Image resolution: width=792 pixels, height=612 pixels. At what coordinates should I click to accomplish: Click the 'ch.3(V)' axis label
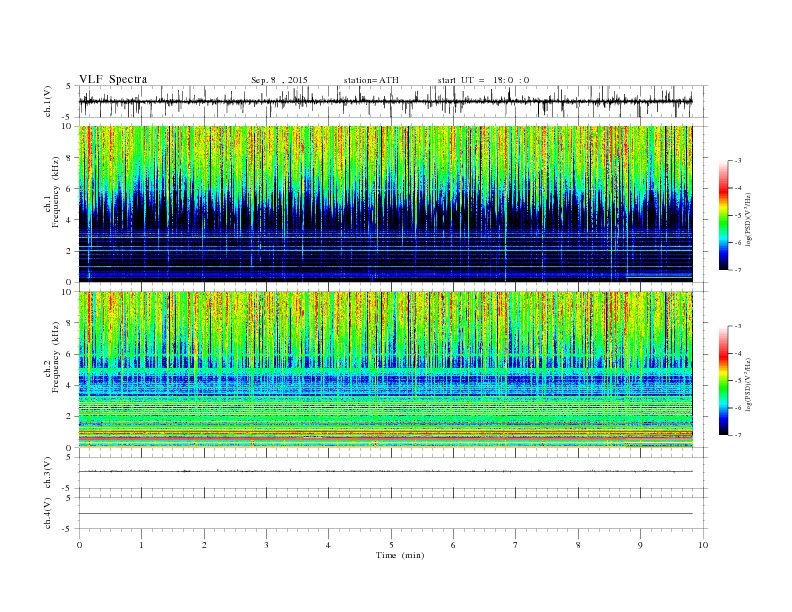pyautogui.click(x=47, y=473)
